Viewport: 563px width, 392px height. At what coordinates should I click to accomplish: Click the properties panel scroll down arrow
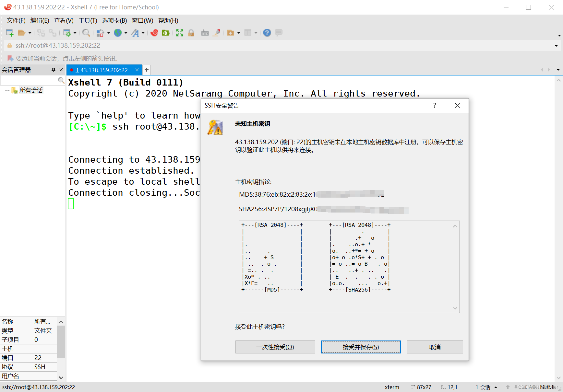[61, 377]
